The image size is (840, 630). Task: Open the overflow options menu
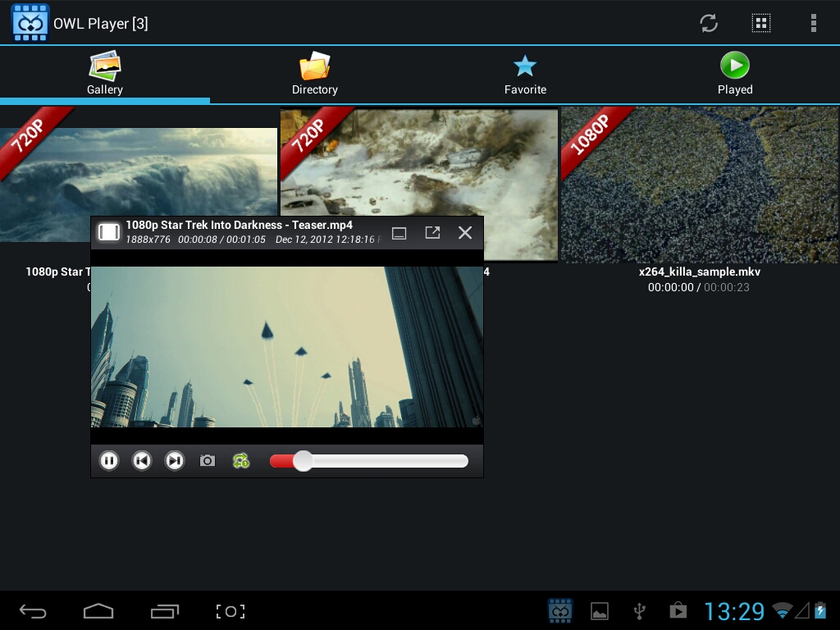pos(813,23)
